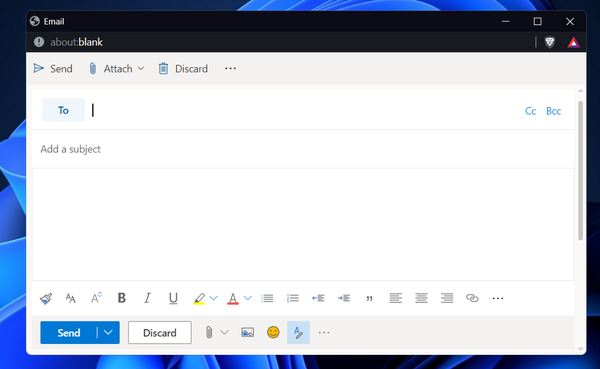This screenshot has width=600, height=369.
Task: Expand the blue Send options dropdown
Action: (x=108, y=333)
